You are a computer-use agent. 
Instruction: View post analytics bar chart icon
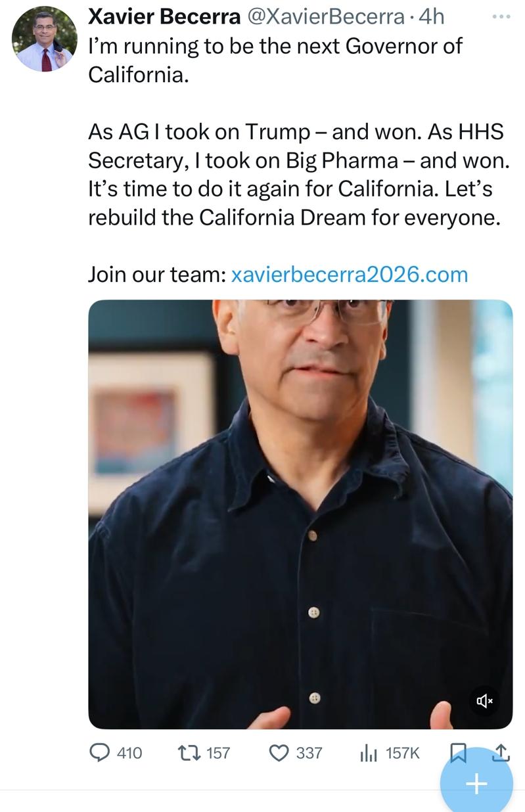[x=369, y=753]
